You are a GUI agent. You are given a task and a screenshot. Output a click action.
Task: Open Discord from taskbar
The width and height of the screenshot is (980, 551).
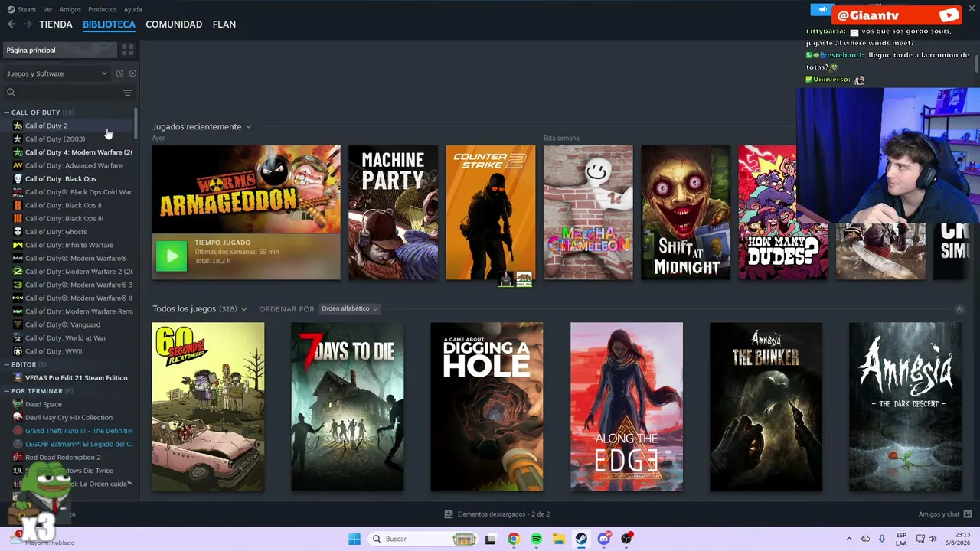(604, 539)
